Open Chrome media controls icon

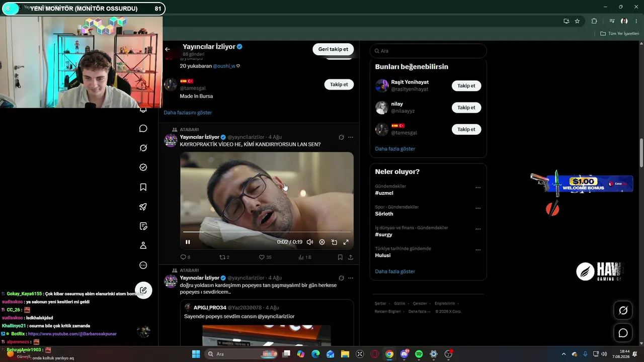click(x=612, y=21)
